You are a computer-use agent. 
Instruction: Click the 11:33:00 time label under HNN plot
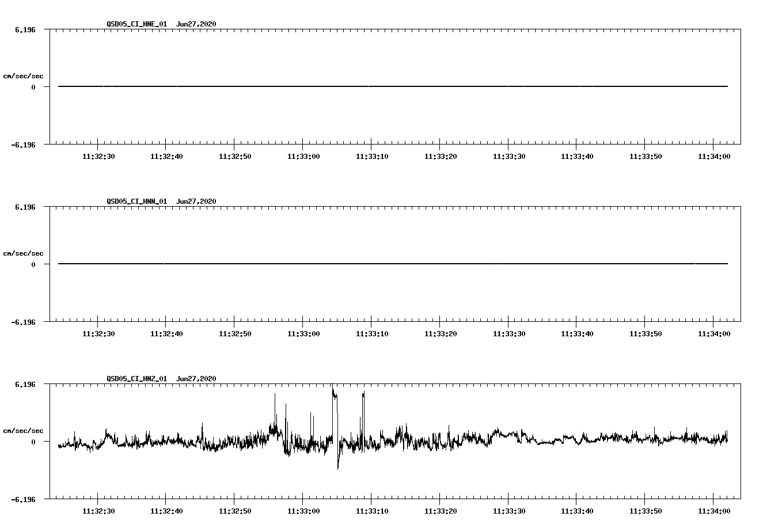303,334
